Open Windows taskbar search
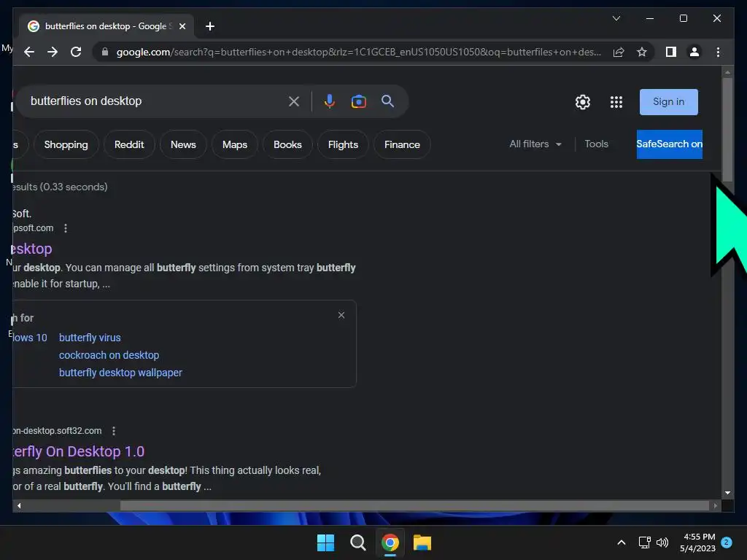Screen dimensions: 747x560 click(357, 542)
